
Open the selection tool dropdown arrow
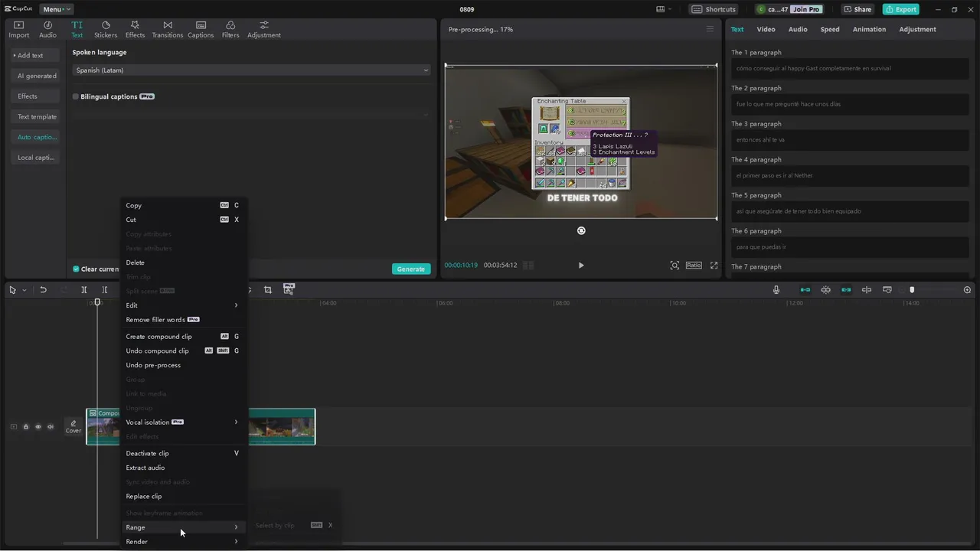coord(24,290)
